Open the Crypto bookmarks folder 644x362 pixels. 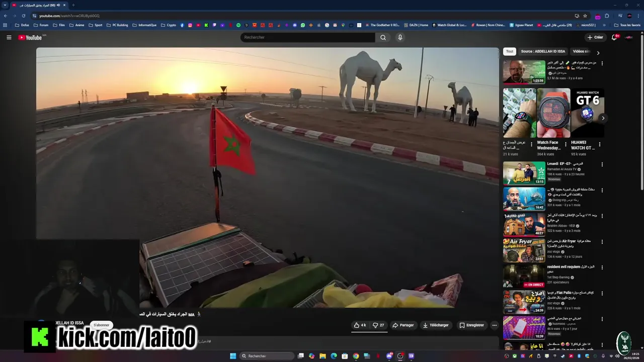[x=169, y=25]
